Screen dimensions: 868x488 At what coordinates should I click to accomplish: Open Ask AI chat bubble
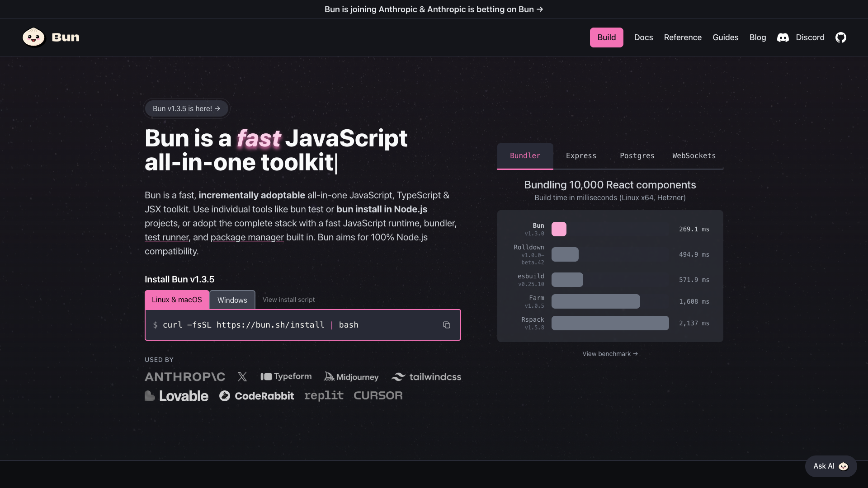click(830, 466)
